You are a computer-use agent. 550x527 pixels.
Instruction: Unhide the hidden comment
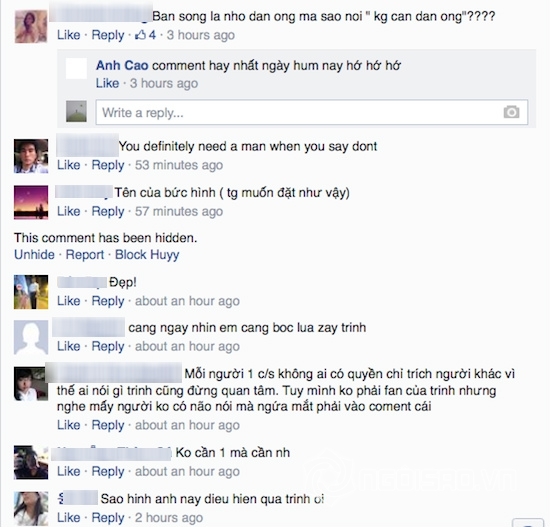[34, 254]
